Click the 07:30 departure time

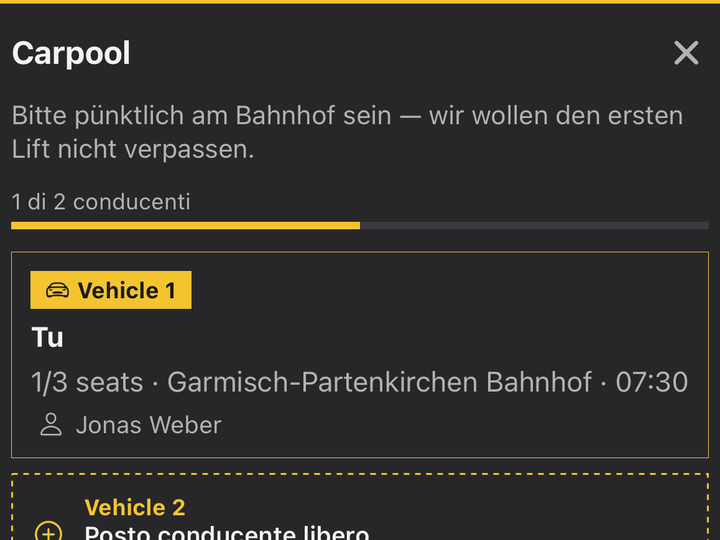coord(652,382)
